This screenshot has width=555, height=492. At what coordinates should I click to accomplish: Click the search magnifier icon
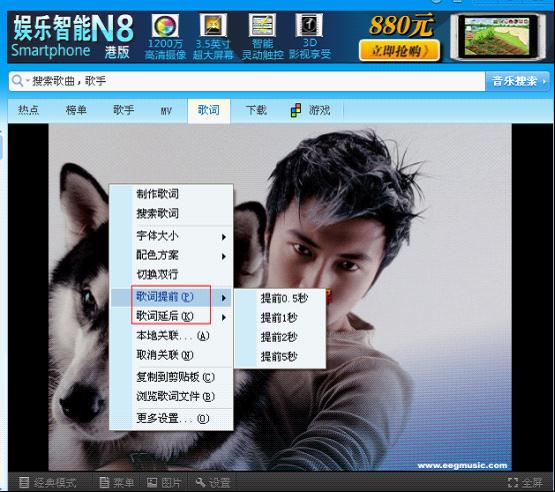[x=17, y=81]
